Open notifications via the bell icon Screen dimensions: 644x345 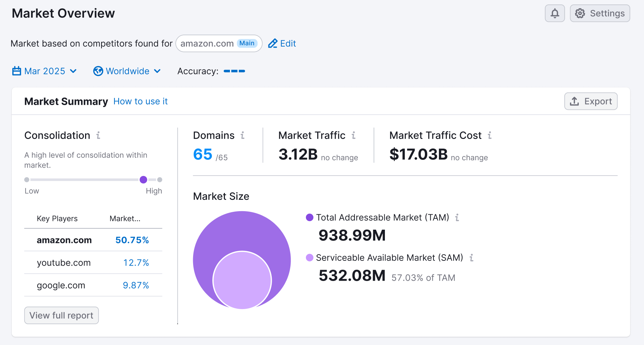(x=555, y=13)
